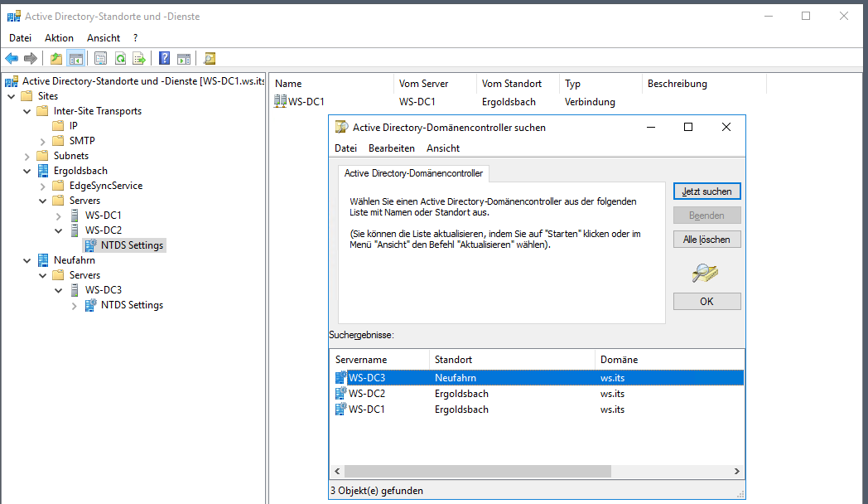Expand the EdgeSyncService node
The image size is (868, 504).
42,186
